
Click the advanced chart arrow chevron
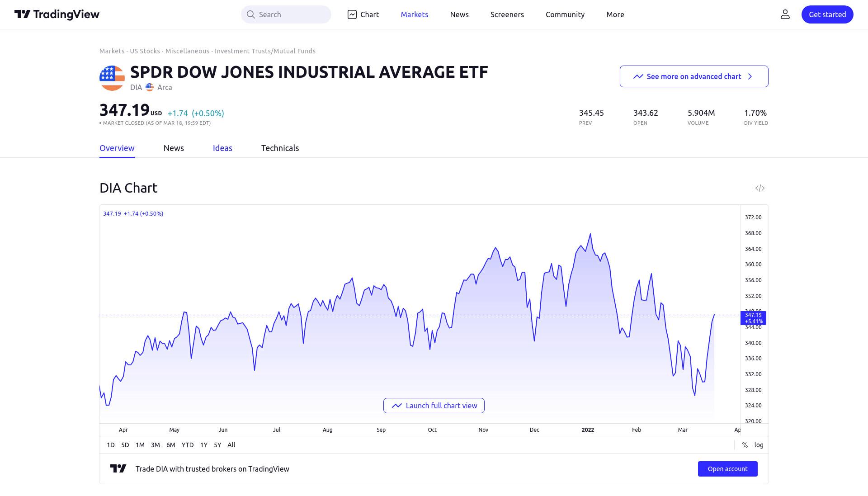(750, 76)
